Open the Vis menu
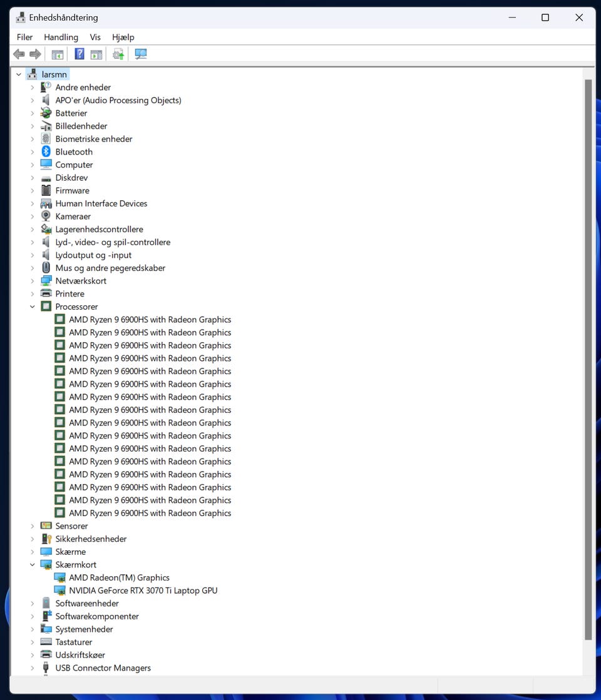The image size is (601, 700). tap(95, 37)
